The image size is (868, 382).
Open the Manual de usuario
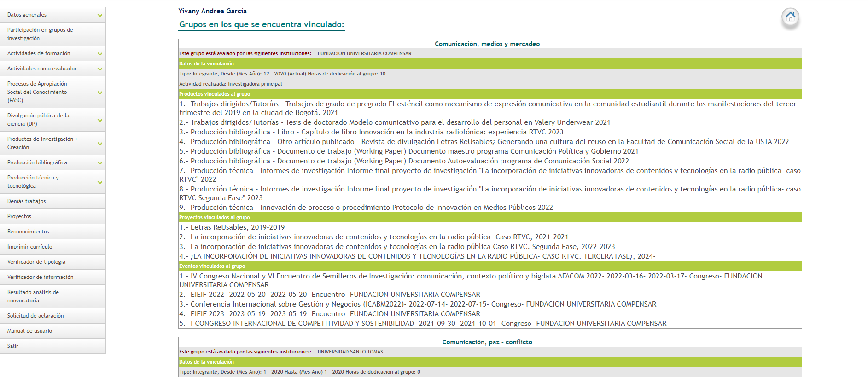click(30, 331)
